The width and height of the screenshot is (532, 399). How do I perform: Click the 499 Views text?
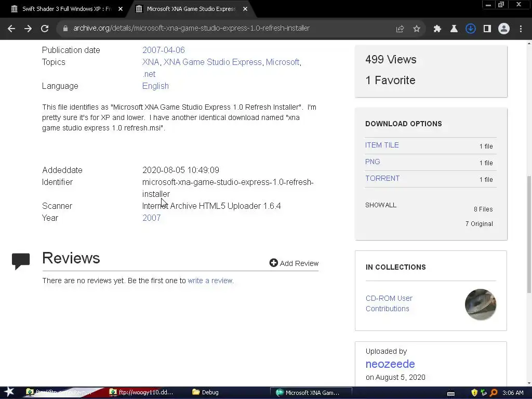391,59
